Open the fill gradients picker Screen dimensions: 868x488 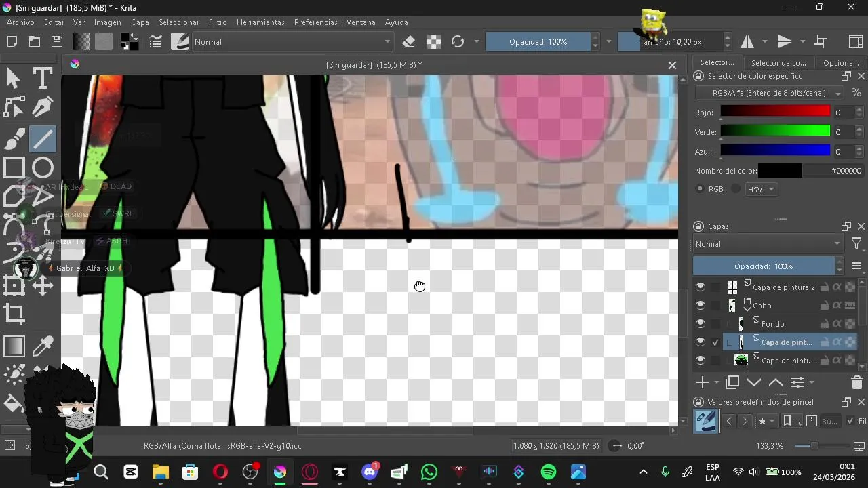[81, 42]
